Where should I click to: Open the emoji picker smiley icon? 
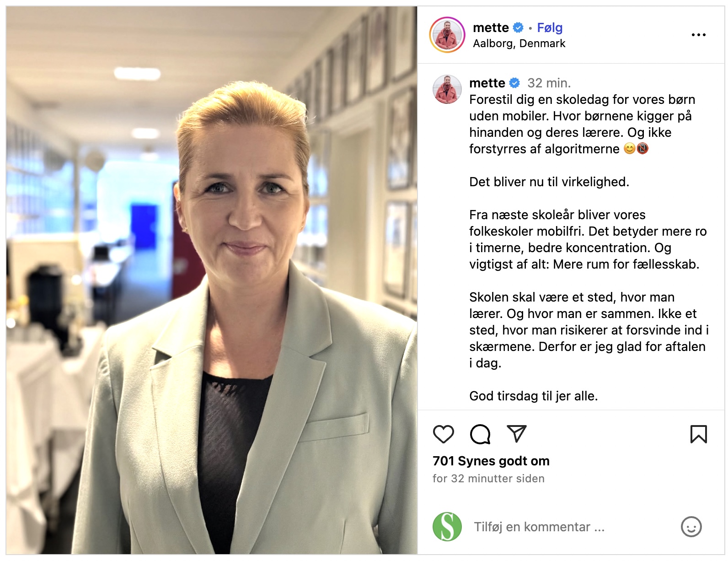pyautogui.click(x=691, y=527)
